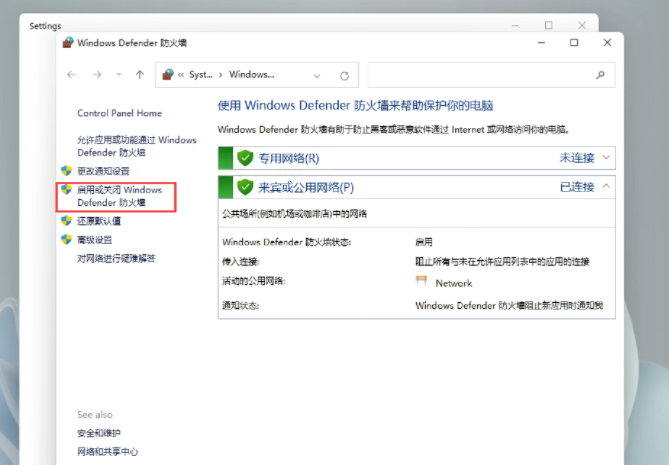Click shield icon beside 启用或关闭 link
669x465 pixels.
[66, 189]
